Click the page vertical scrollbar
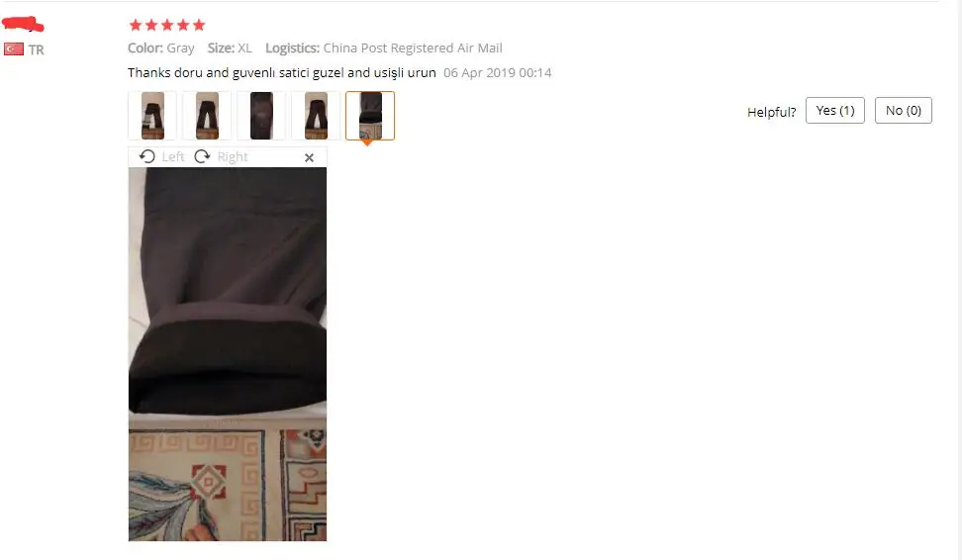This screenshot has height=560, width=962. pyautogui.click(x=958, y=280)
